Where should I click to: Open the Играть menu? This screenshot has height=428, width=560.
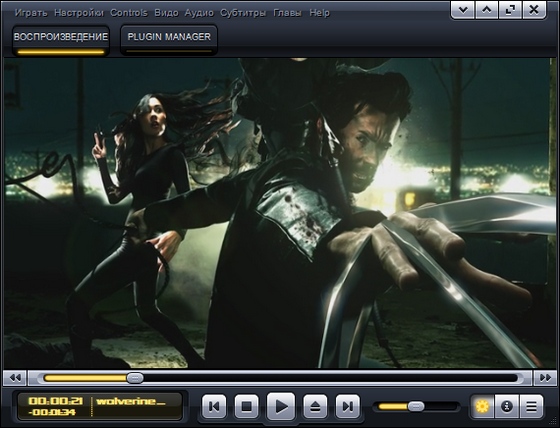click(x=31, y=13)
